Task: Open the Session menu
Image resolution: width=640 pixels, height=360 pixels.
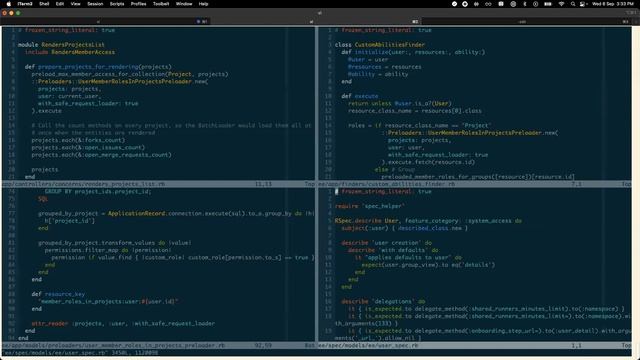Action: tap(95, 4)
